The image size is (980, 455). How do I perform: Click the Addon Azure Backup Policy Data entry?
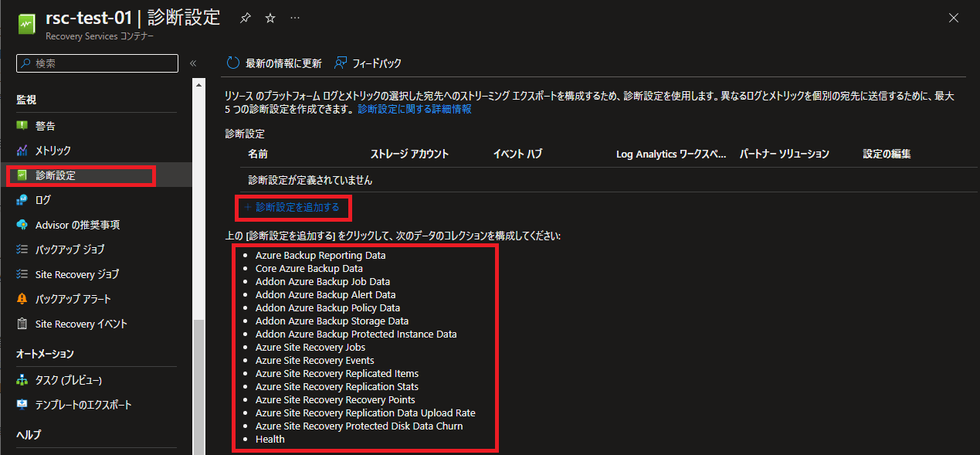pos(327,307)
